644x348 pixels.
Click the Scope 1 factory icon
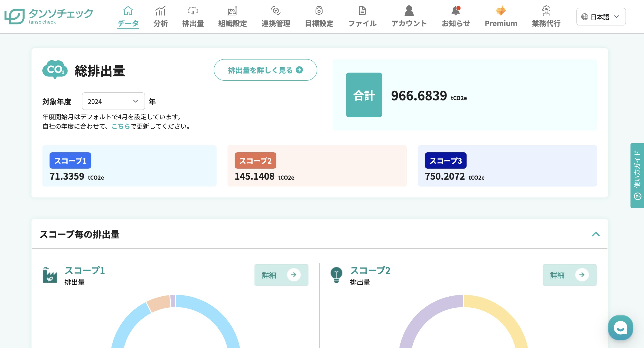pos(50,275)
